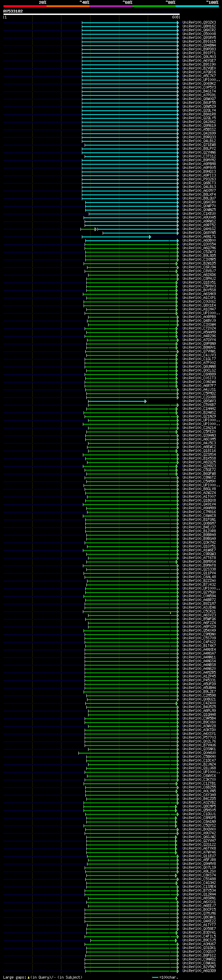
Task: Select hit UniRef100_B8LQU7
Action: 199,199
